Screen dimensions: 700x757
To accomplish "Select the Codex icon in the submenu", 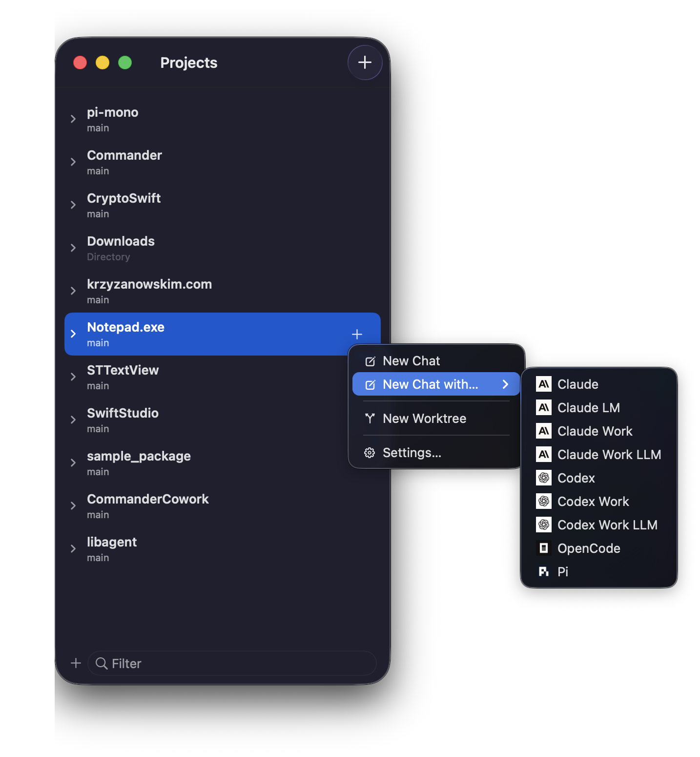I will [543, 478].
